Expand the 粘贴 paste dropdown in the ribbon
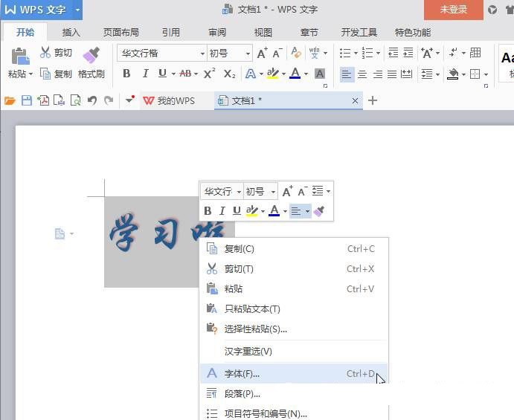This screenshot has height=420, width=514. point(30,74)
